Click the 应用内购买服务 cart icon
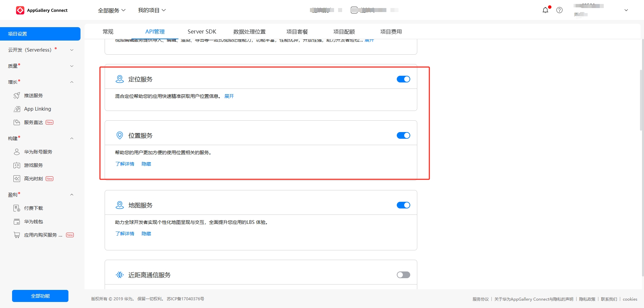This screenshot has width=644, height=308. [x=17, y=235]
